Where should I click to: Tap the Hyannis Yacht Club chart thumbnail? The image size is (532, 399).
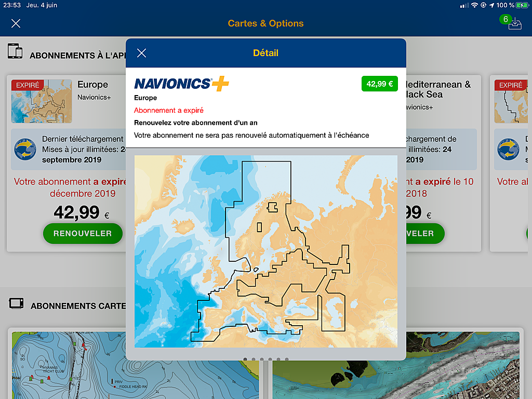(x=135, y=365)
